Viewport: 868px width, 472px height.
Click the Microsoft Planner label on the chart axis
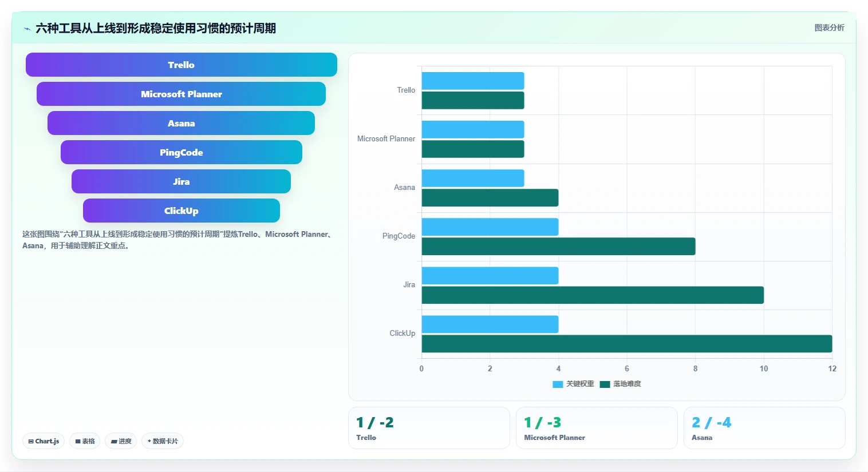[x=386, y=138]
